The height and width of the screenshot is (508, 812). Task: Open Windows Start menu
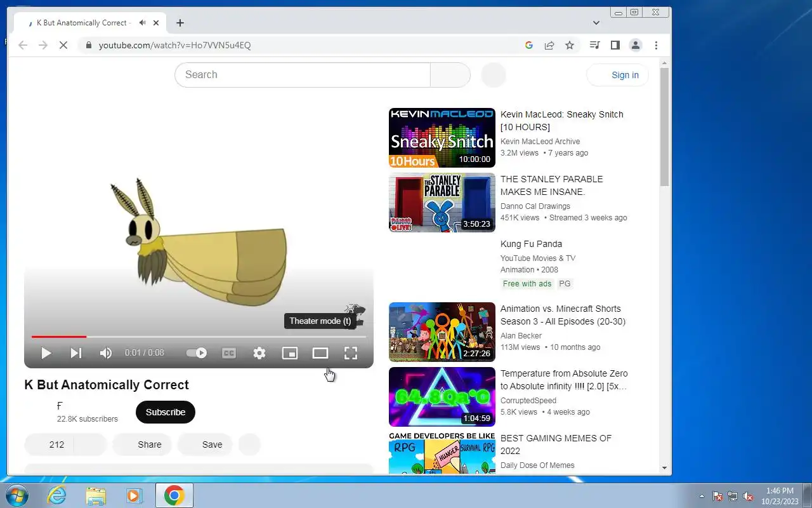click(x=16, y=495)
